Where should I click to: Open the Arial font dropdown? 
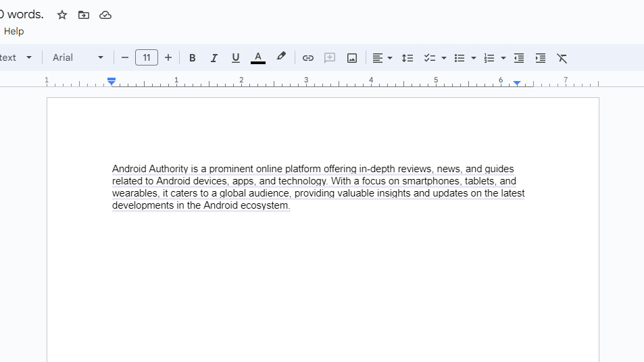pos(78,57)
